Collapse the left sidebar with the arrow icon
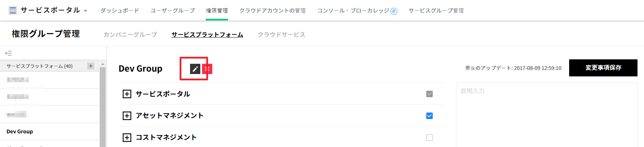Image resolution: width=644 pixels, height=147 pixels. coord(9,53)
